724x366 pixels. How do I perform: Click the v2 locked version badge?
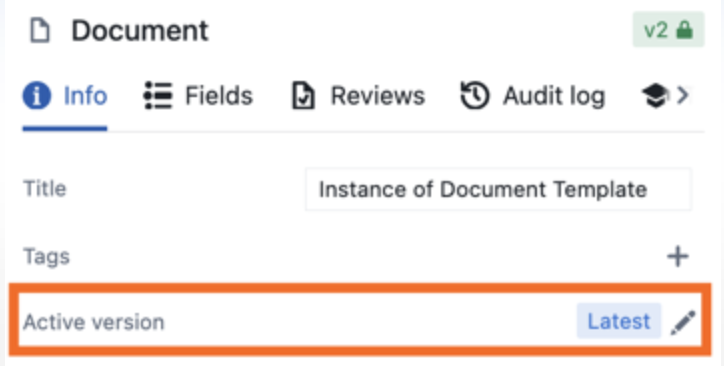668,30
